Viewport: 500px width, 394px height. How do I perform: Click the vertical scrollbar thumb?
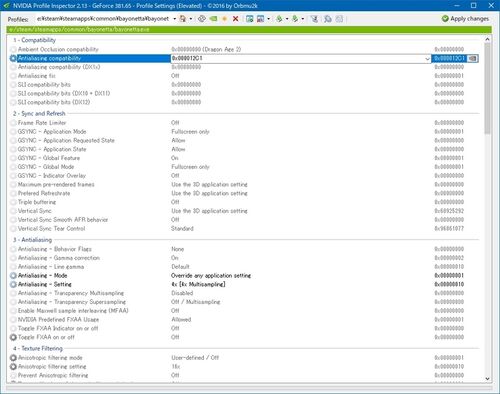click(487, 88)
